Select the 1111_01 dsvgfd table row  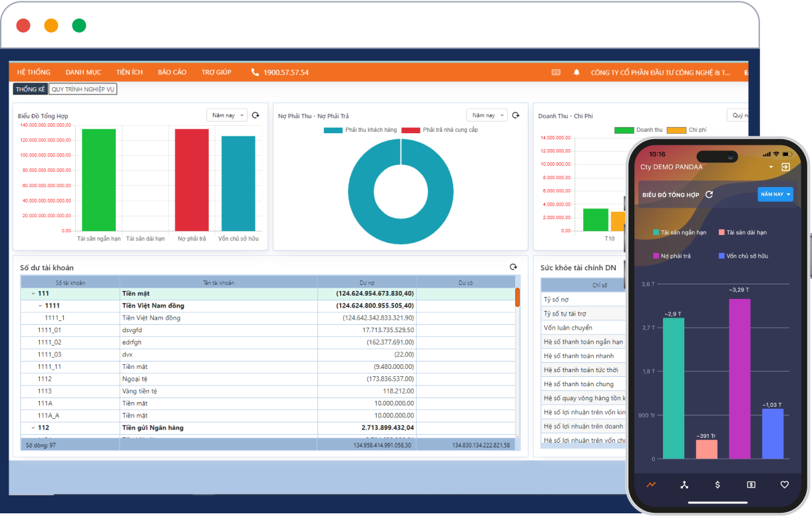[268, 330]
